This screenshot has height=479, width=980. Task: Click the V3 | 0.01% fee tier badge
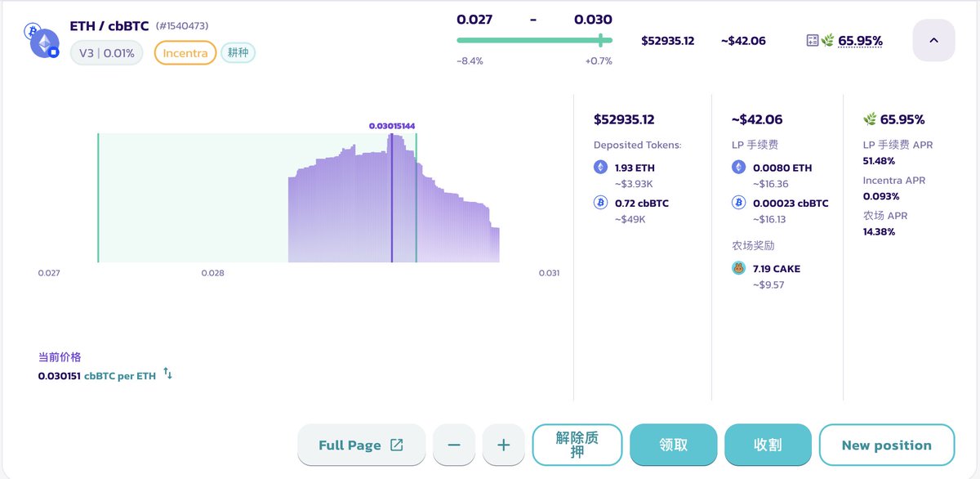point(107,53)
